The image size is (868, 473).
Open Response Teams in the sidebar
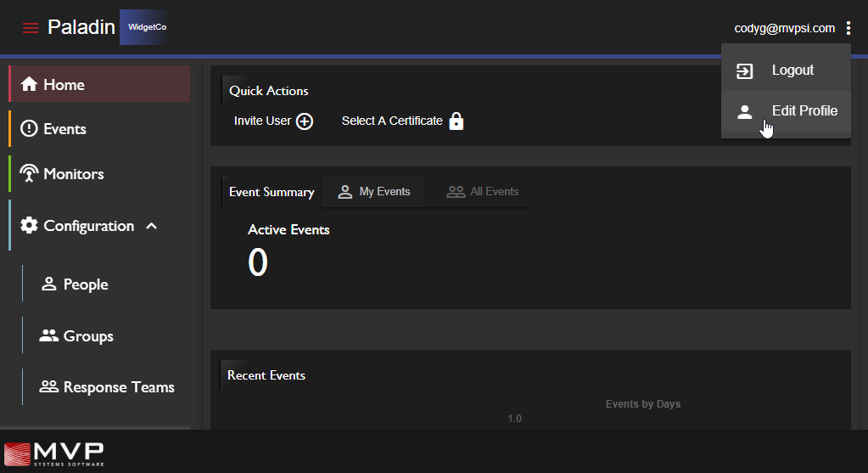click(x=118, y=387)
